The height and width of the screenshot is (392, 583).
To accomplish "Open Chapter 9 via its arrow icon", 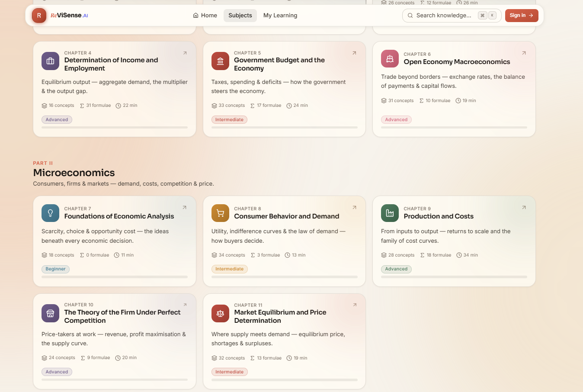I will [524, 208].
